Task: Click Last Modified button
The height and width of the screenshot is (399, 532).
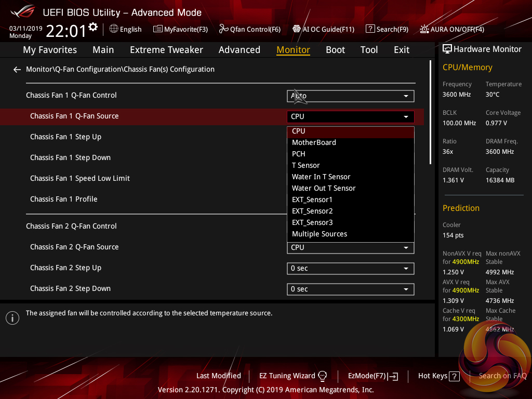Action: (x=219, y=376)
